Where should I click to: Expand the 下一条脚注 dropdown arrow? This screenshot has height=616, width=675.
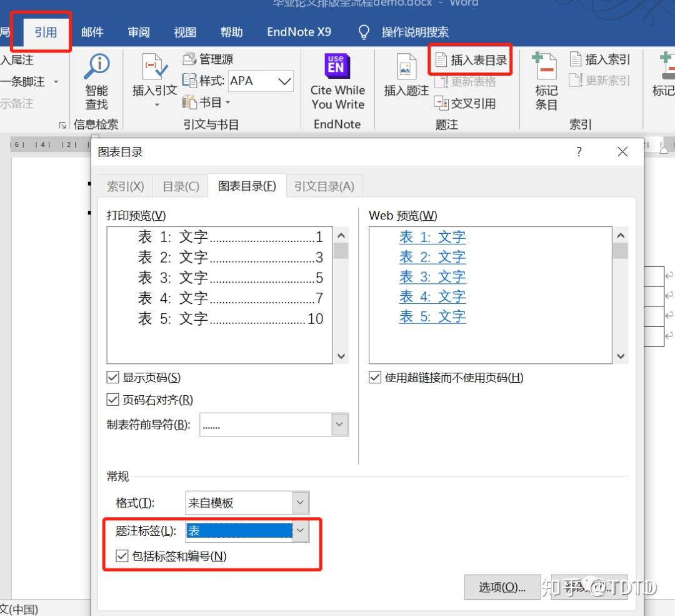pos(56,81)
